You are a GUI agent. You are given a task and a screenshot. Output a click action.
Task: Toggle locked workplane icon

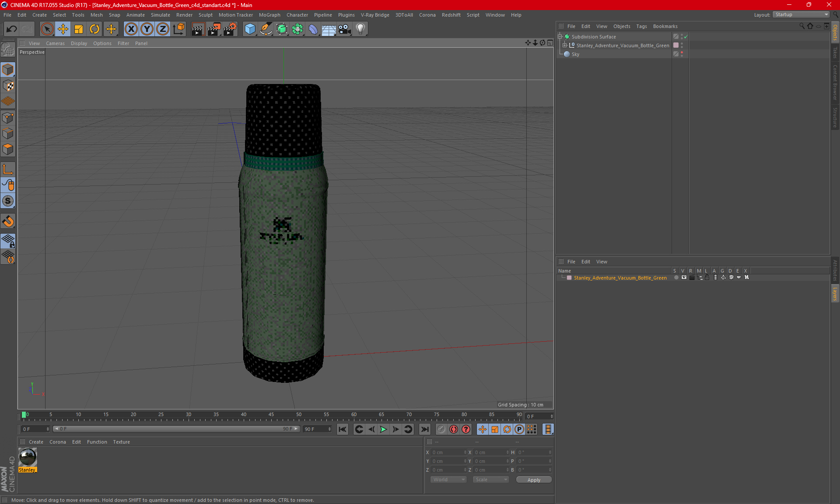[8, 241]
